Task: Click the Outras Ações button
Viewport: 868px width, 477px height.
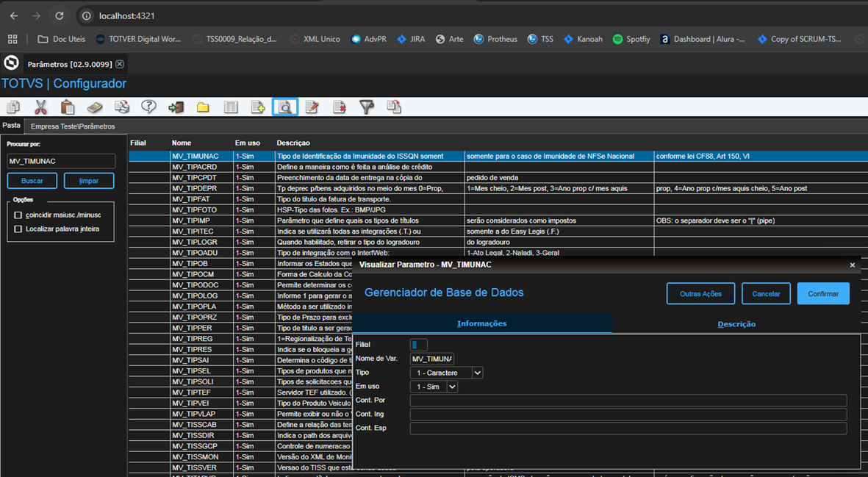Action: [700, 293]
